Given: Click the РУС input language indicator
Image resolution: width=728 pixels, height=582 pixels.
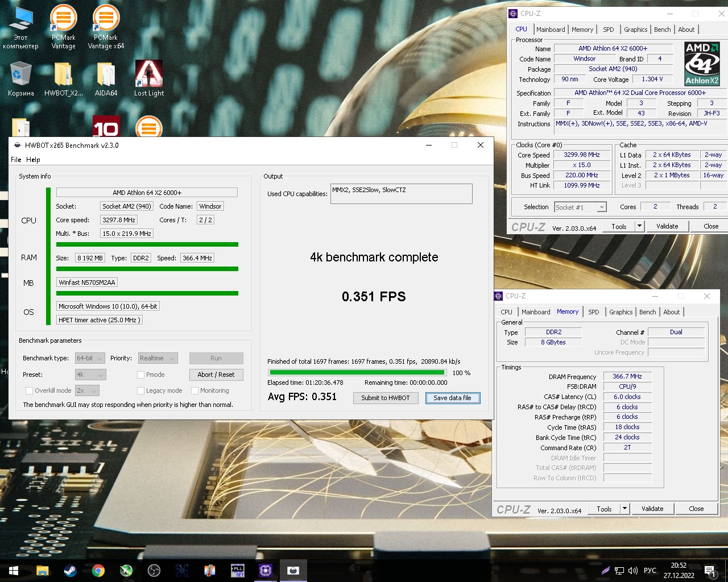Looking at the screenshot, I should click(x=650, y=571).
